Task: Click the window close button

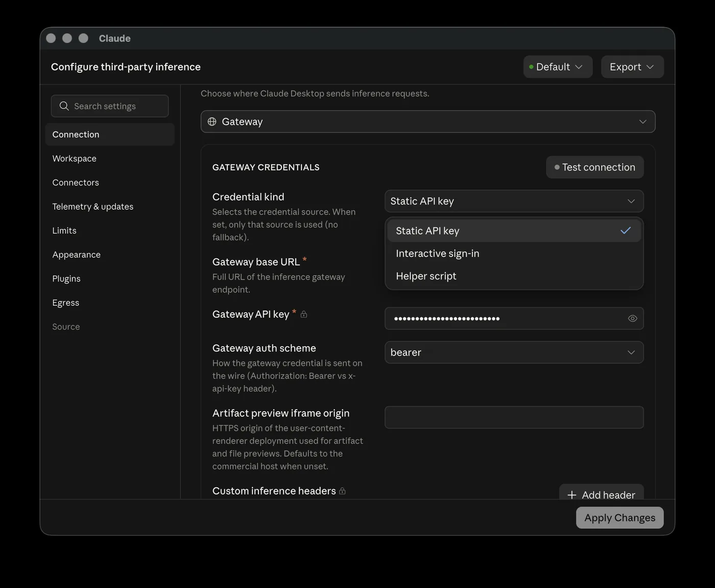Action: 51,38
